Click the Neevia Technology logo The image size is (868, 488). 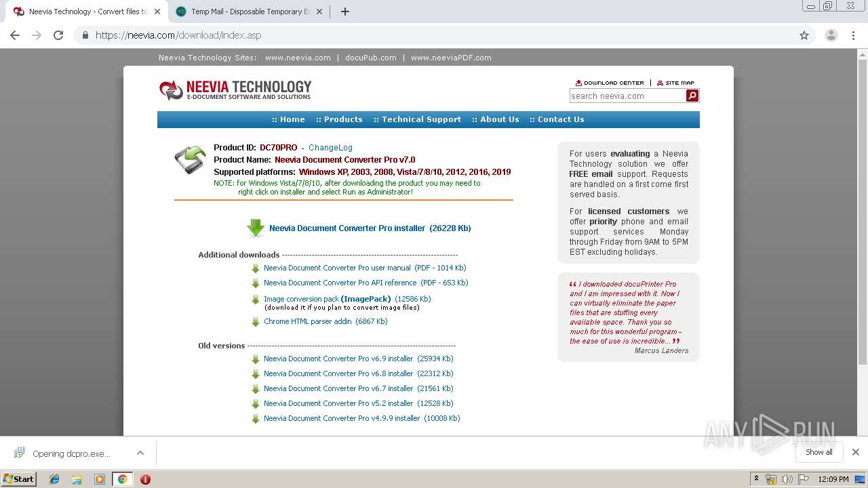[x=235, y=89]
